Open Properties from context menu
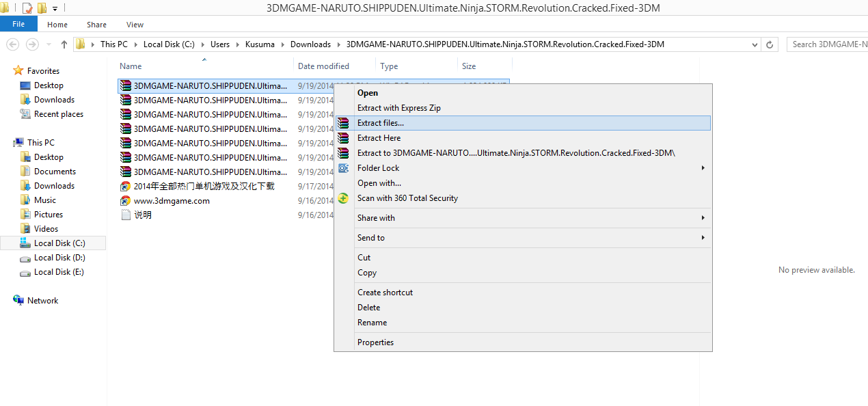Screen dimensions: 868x406 tap(523, 342)
